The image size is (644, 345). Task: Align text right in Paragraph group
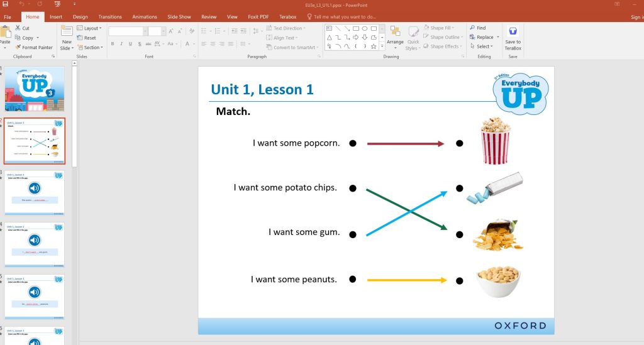tap(222, 44)
